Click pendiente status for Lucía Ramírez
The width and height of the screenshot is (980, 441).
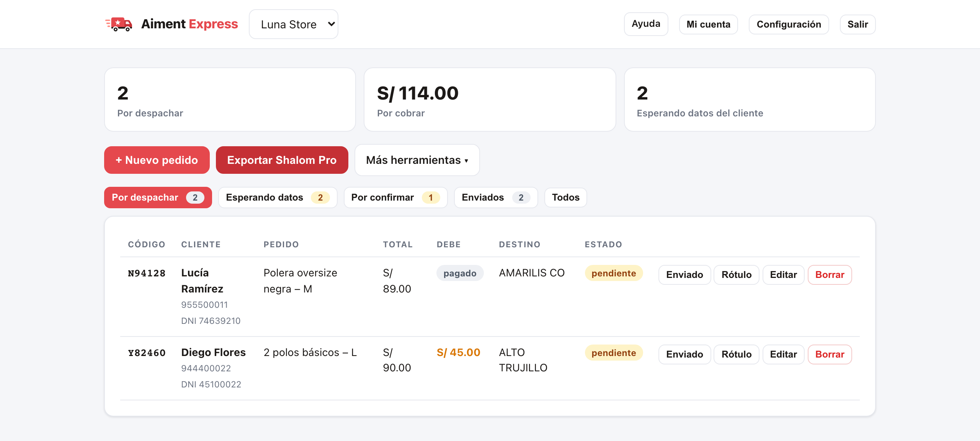pyautogui.click(x=614, y=273)
